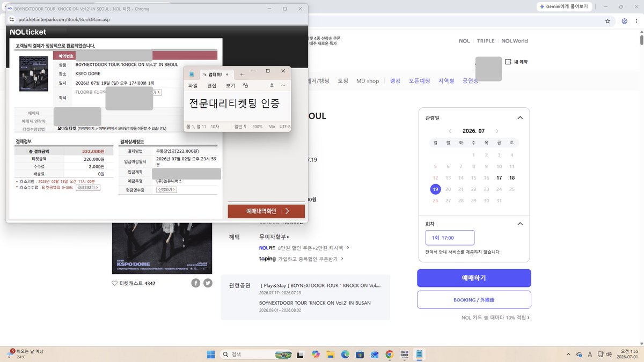Viewport: 644px width, 362px height.
Task: Share to Facebook using the round icon
Action: (x=196, y=283)
